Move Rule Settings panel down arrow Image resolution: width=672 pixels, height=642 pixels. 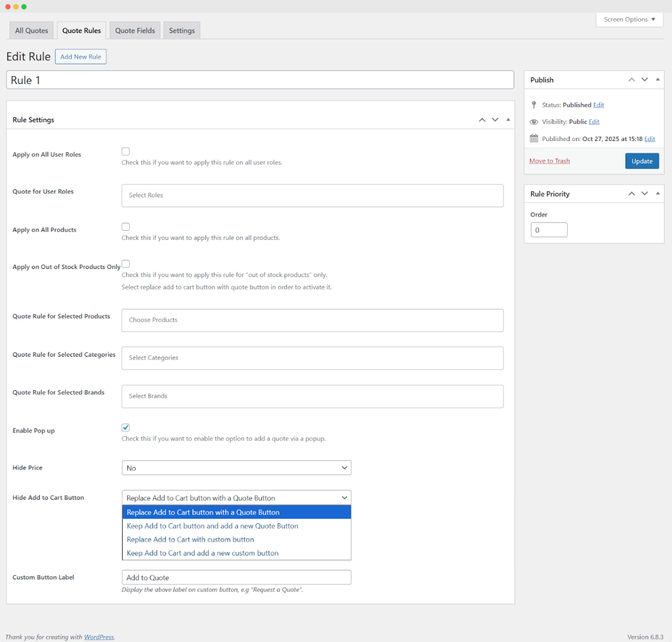coord(495,120)
